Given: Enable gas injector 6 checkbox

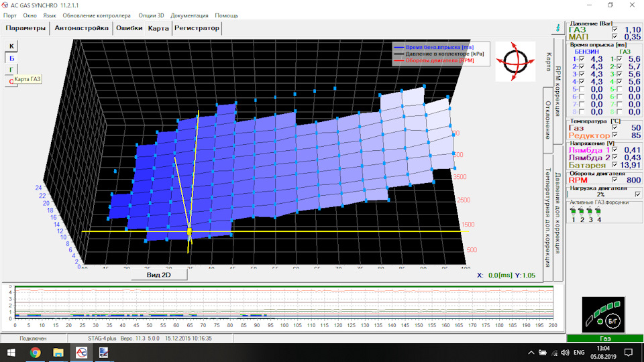Looking at the screenshot, I should [x=619, y=97].
